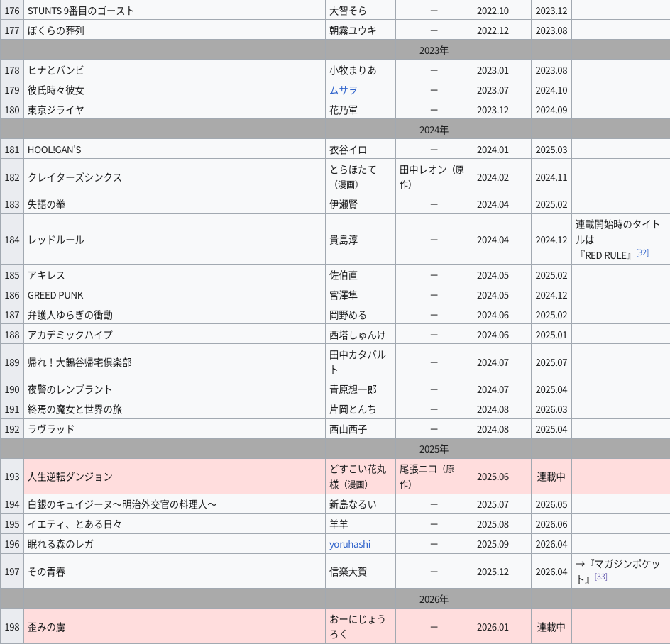Screen dimensions: 670x644
Task: Click author 羊羊
Action: point(339,524)
